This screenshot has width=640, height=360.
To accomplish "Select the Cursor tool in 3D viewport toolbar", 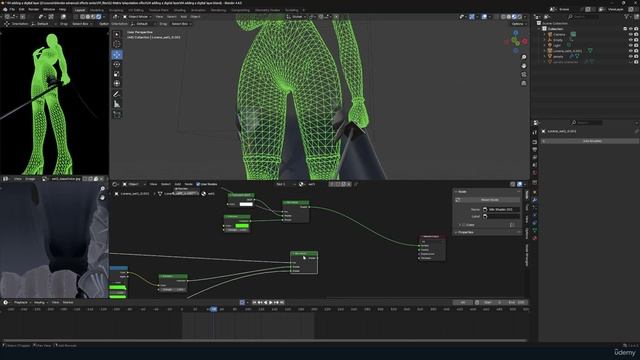I will [x=117, y=44].
